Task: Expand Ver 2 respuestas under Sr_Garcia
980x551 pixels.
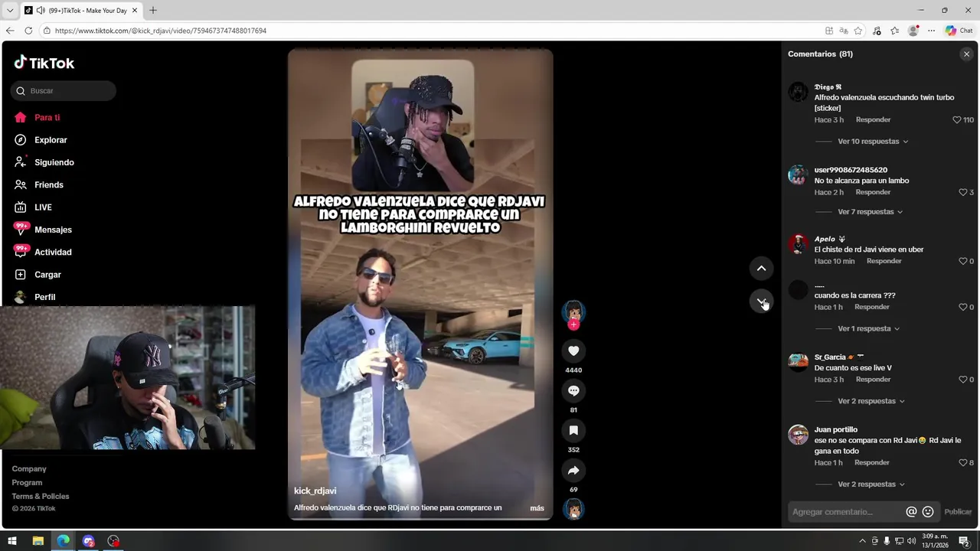Action: (x=871, y=401)
